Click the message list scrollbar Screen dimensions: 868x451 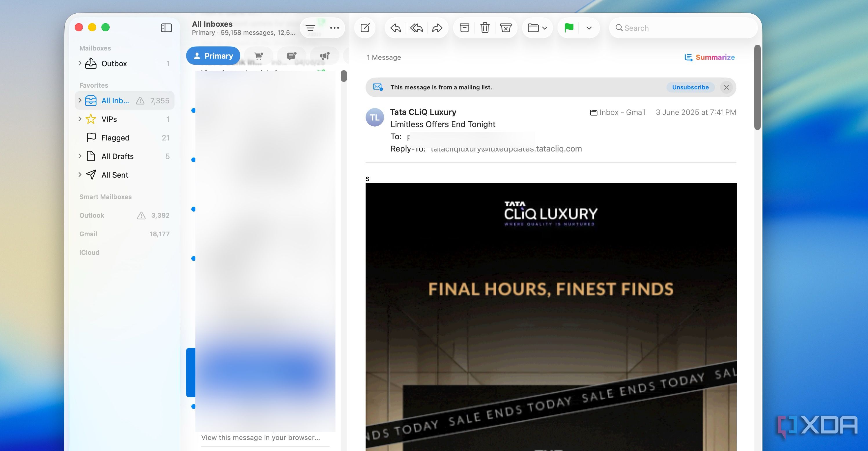344,76
